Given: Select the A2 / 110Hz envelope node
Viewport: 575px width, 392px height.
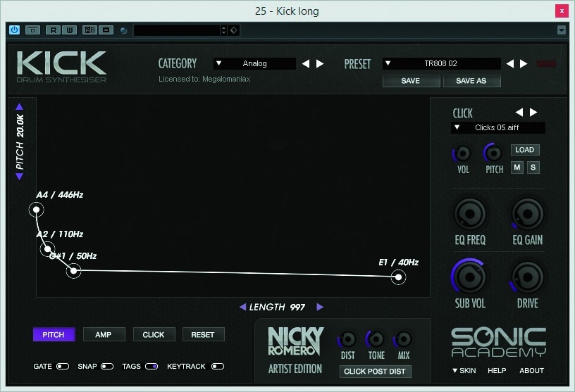Looking at the screenshot, I should pos(47,249).
